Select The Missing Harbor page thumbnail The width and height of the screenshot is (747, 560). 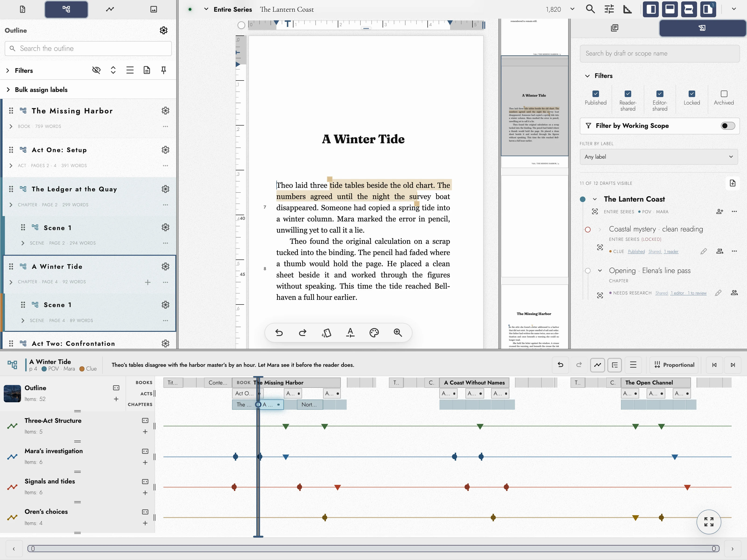coord(535,317)
